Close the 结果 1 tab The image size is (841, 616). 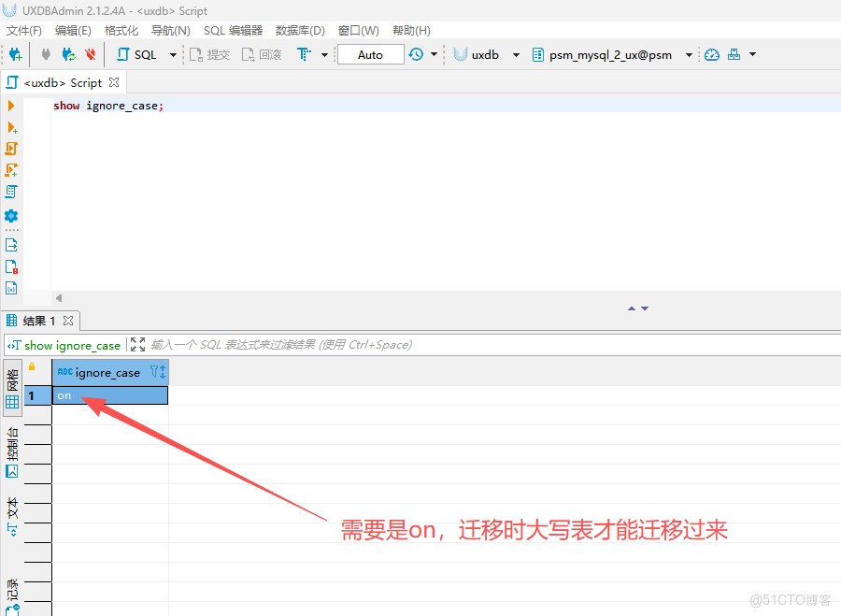(x=68, y=321)
